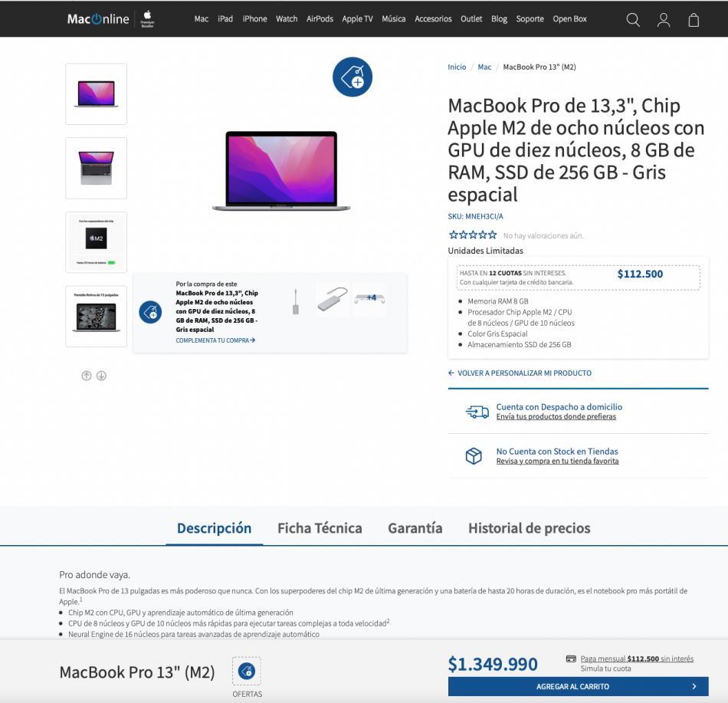Viewport: 728px width, 703px height.
Task: Click the Pro adonde vaya heading
Action: tap(95, 575)
